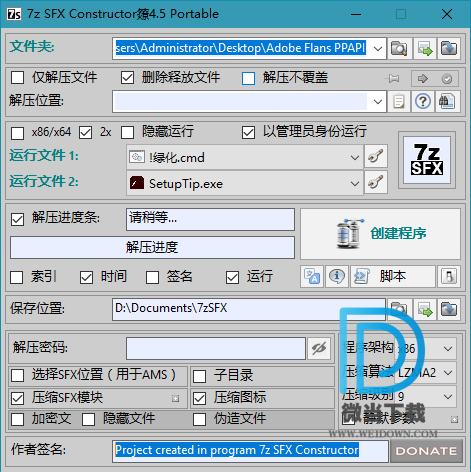This screenshot has width=471, height=472.
Task: Click blue folder icon in save location row
Action: click(x=449, y=309)
